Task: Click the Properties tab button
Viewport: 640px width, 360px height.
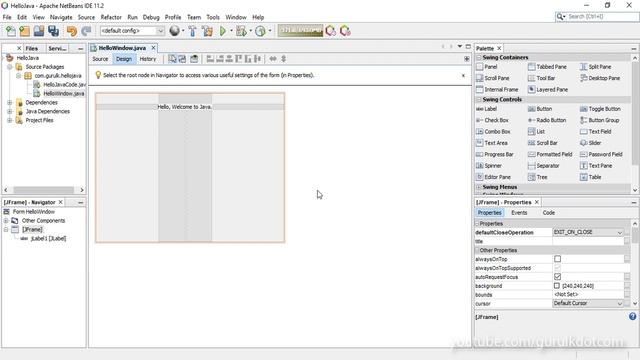Action: click(489, 213)
